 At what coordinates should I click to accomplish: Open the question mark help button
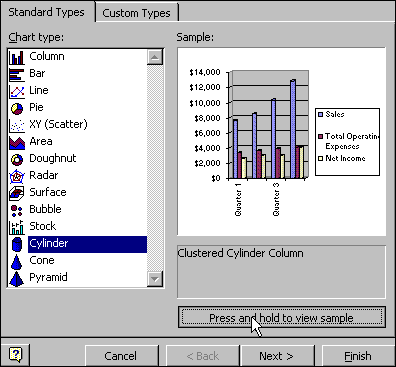coord(15,354)
